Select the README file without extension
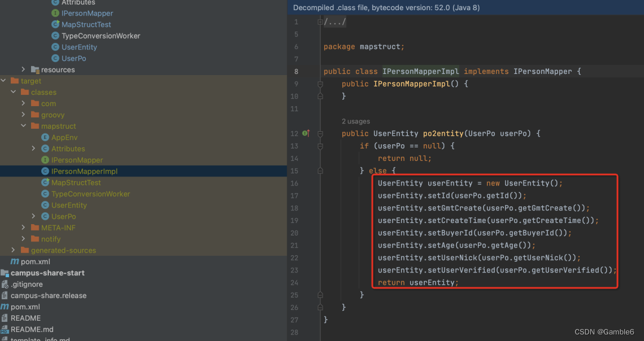 pos(26,318)
